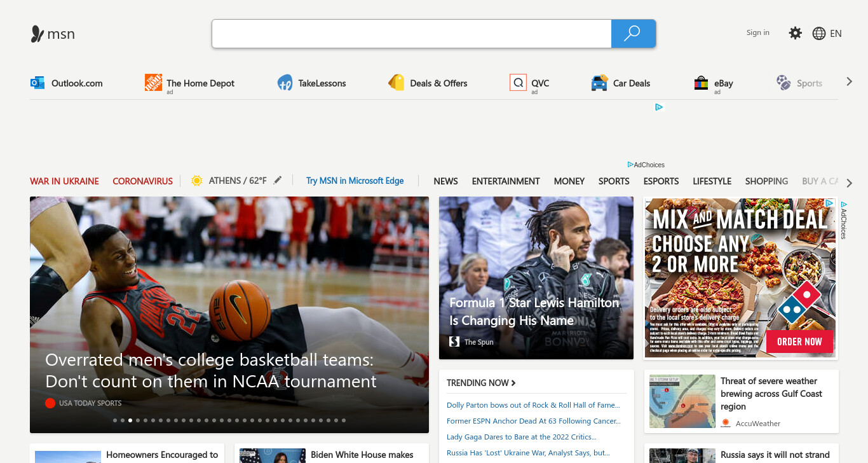The width and height of the screenshot is (868, 463).
Task: Go to the MONEY tab
Action: coord(569,181)
